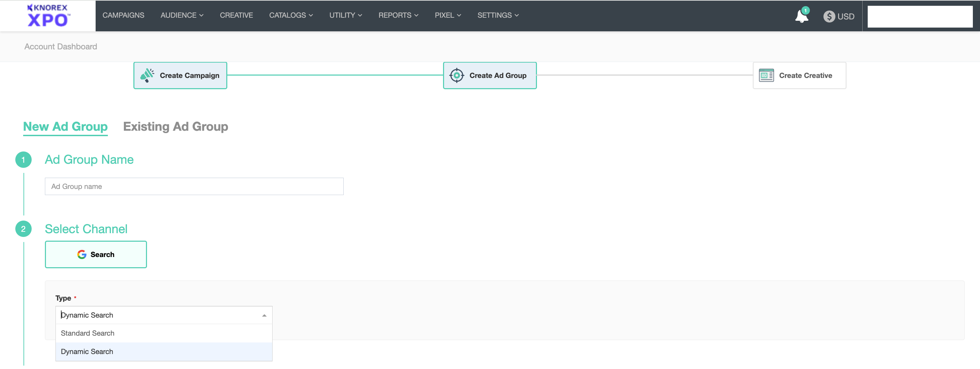Click the step 1 circle marker
The width and height of the screenshot is (980, 369).
[x=23, y=160]
